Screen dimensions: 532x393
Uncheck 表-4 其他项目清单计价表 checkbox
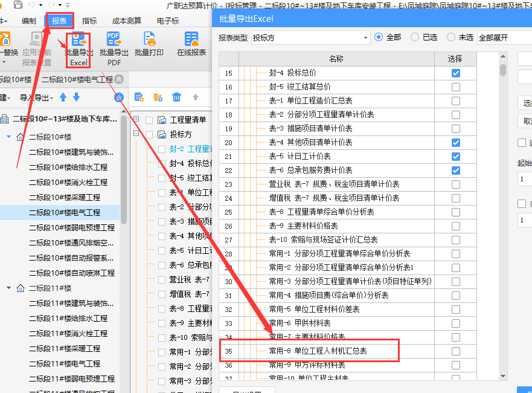tap(456, 143)
